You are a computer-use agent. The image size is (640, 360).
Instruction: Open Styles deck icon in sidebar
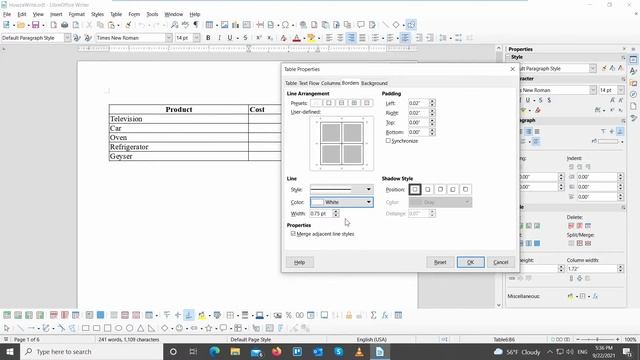633,71
